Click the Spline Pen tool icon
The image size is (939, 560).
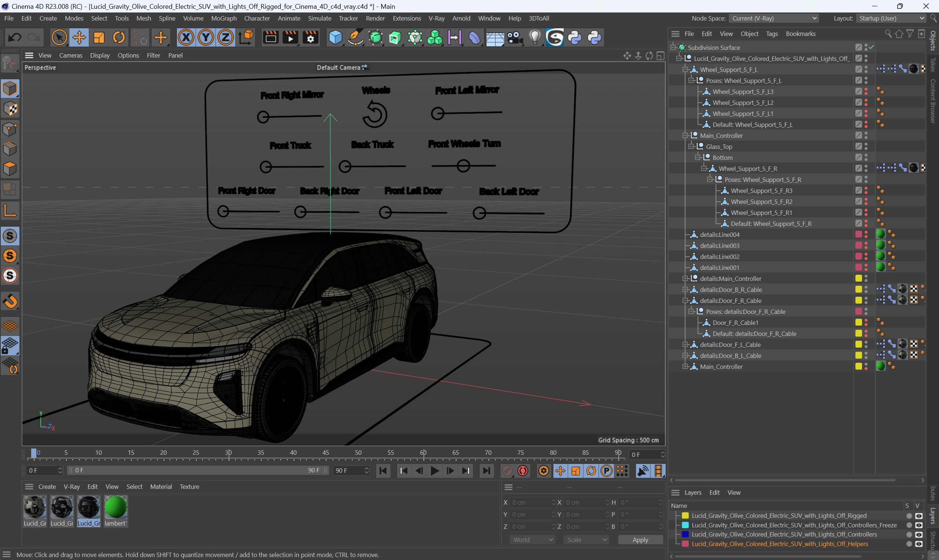coord(355,37)
